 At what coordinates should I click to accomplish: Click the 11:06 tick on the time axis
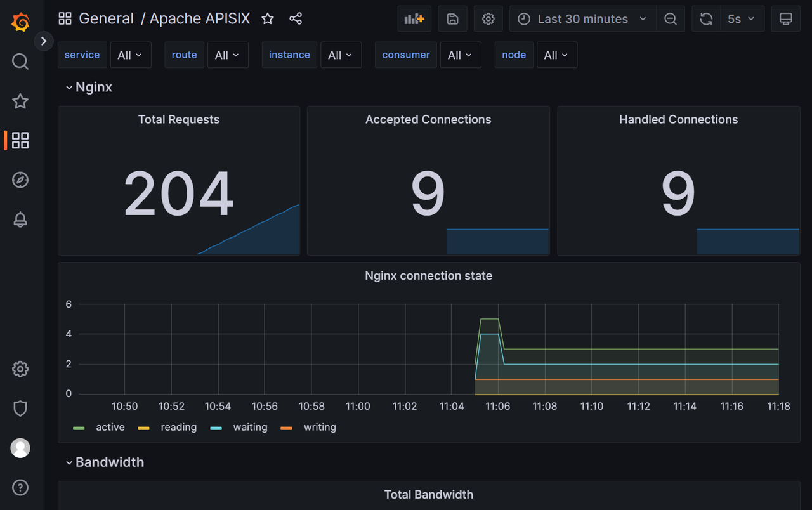pyautogui.click(x=498, y=406)
